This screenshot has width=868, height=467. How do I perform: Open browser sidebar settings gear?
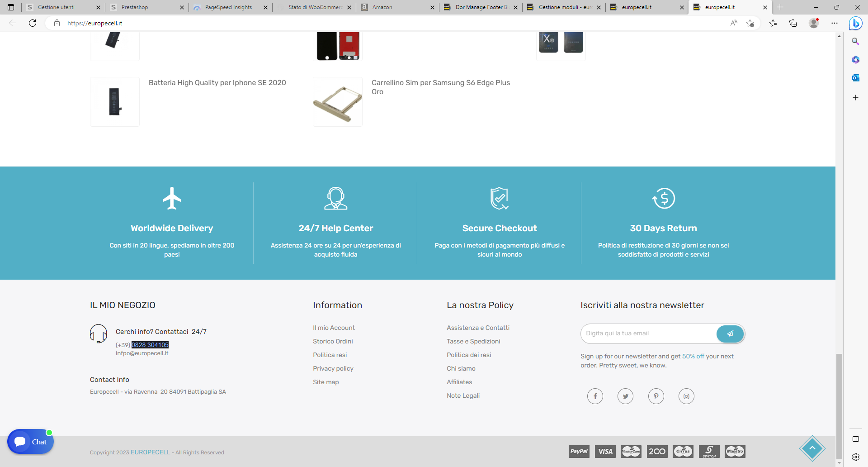(855, 457)
